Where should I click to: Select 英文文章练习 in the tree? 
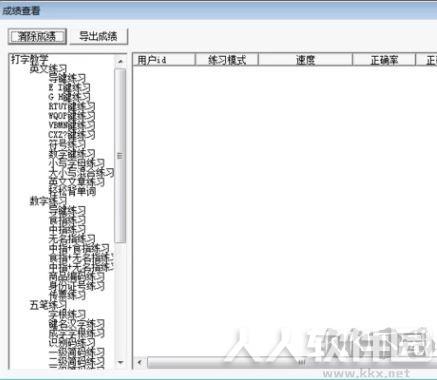pos(76,182)
